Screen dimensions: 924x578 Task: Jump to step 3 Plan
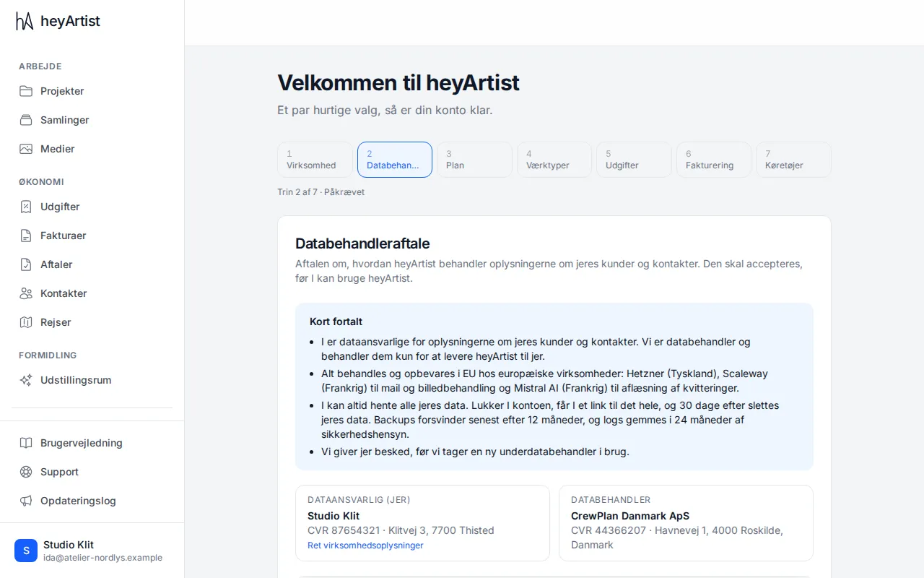(474, 160)
